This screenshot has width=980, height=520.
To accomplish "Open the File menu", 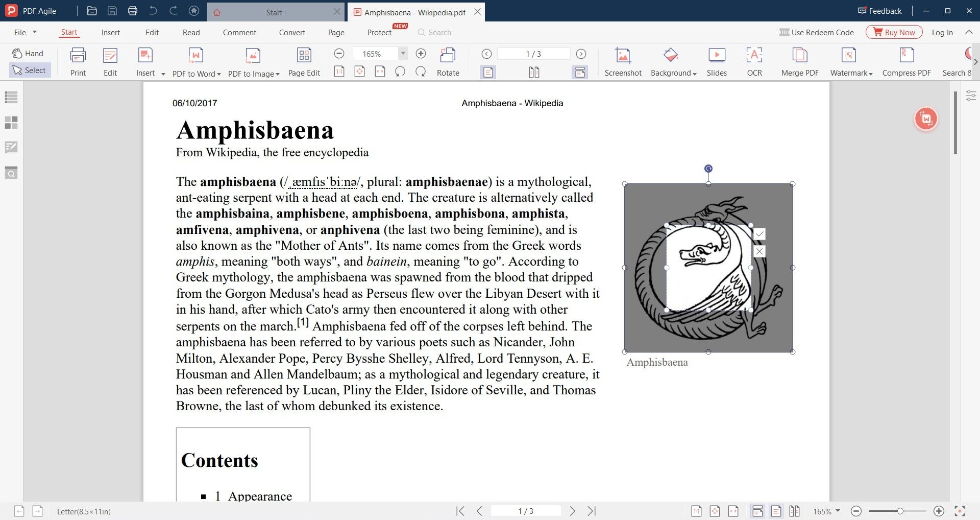I will tap(25, 32).
